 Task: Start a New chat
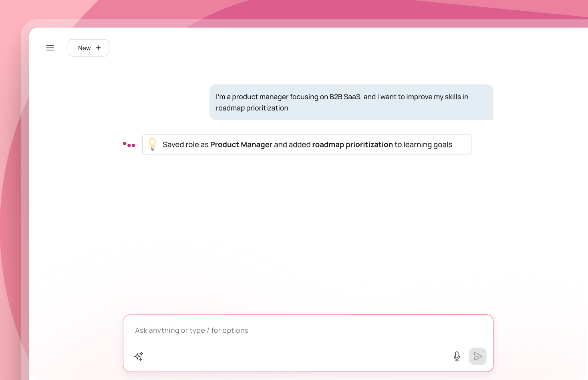pyautogui.click(x=88, y=48)
